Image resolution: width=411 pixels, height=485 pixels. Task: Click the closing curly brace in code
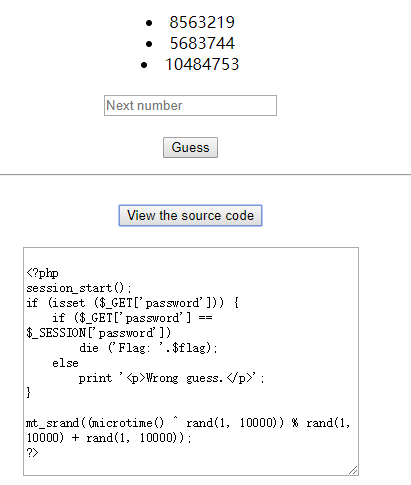28,393
